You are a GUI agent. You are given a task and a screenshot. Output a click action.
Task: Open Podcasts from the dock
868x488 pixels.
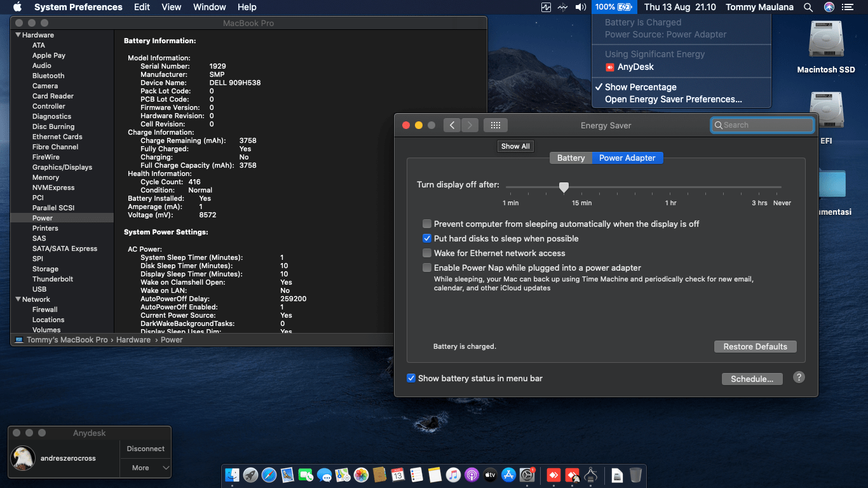coord(471,475)
